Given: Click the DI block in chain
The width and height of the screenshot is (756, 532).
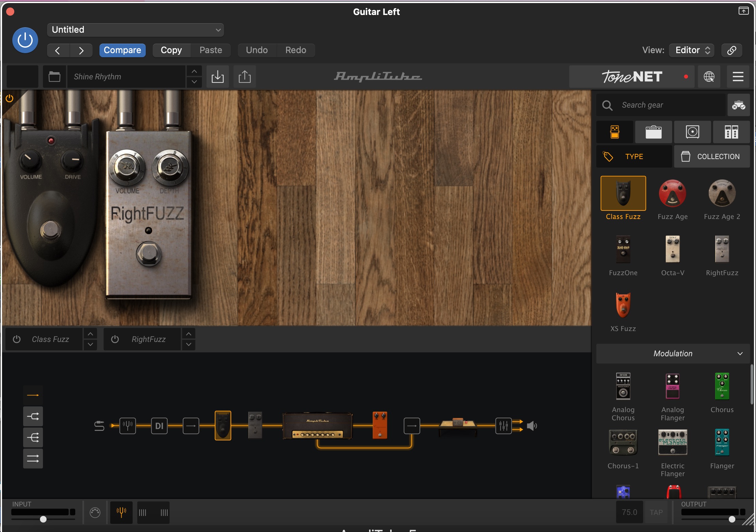Looking at the screenshot, I should [x=159, y=426].
